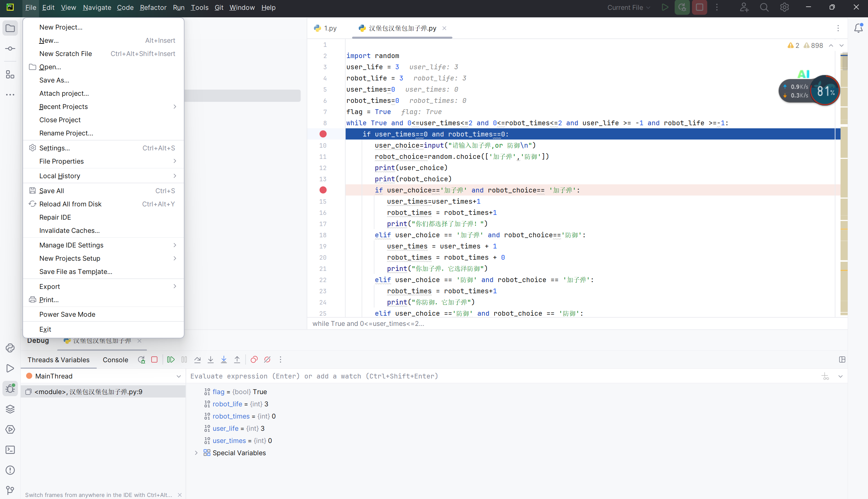This screenshot has height=499, width=868.
Task: Toggle Mute Breakpoints icon
Action: click(x=267, y=359)
